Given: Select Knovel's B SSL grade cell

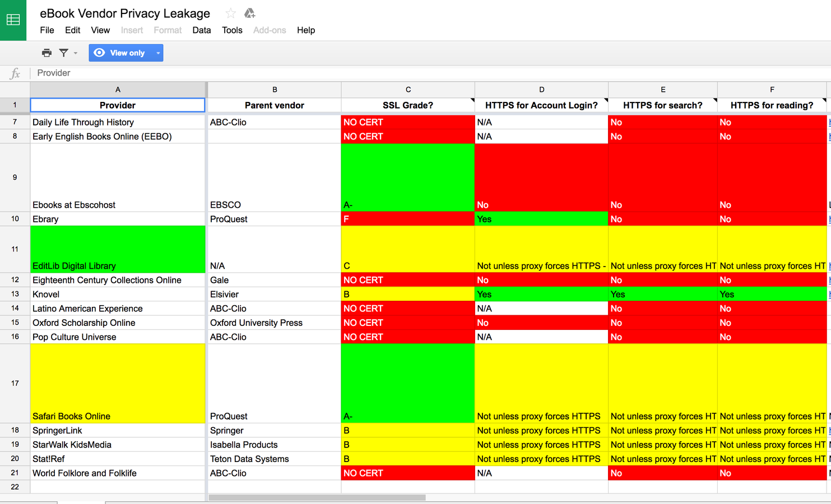Looking at the screenshot, I should [x=408, y=295].
